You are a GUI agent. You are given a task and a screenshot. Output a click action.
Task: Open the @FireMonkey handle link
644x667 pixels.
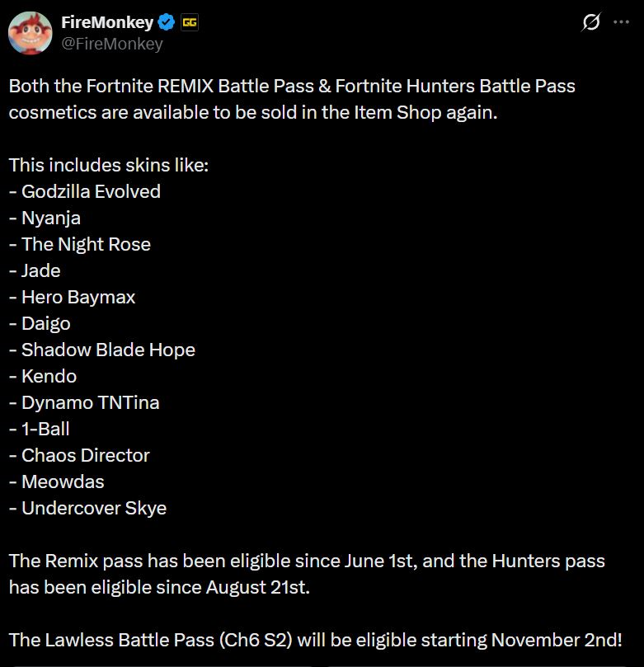click(112, 44)
